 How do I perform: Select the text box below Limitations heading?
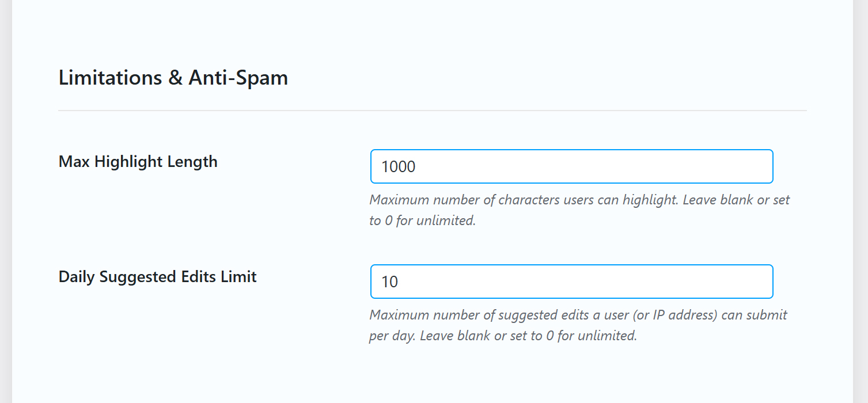(x=571, y=167)
